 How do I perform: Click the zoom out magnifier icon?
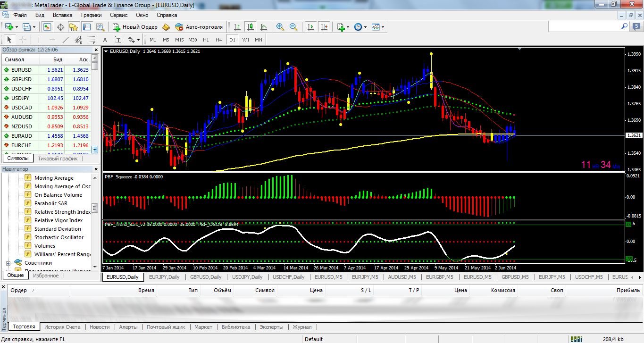point(293,27)
